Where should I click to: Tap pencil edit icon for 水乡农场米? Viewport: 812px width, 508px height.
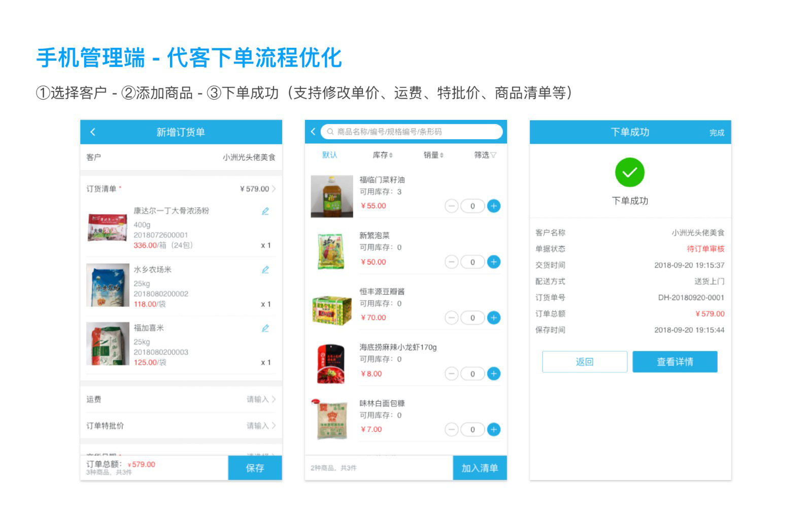(x=265, y=270)
